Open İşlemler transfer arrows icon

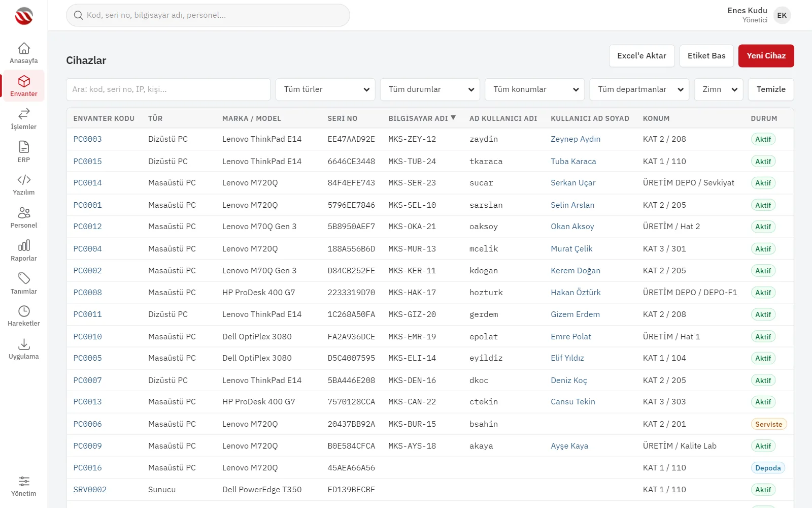coord(24,114)
